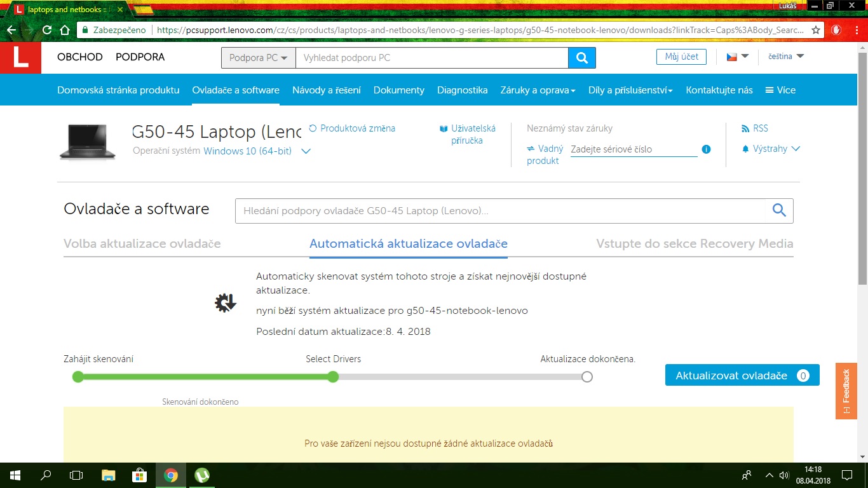Open Vstupte do sekce Recovery Media tab
The image size is (868, 488).
pos(695,244)
